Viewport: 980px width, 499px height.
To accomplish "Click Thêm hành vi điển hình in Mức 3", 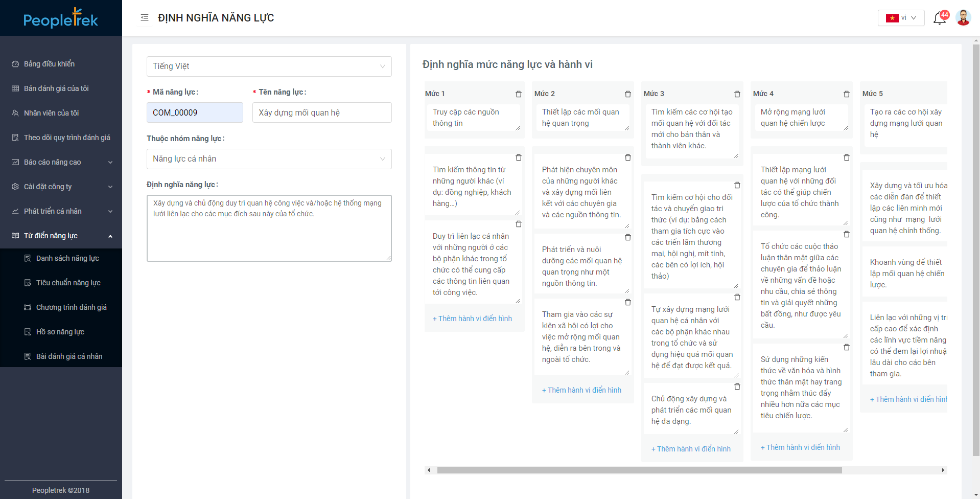I will [x=691, y=449].
